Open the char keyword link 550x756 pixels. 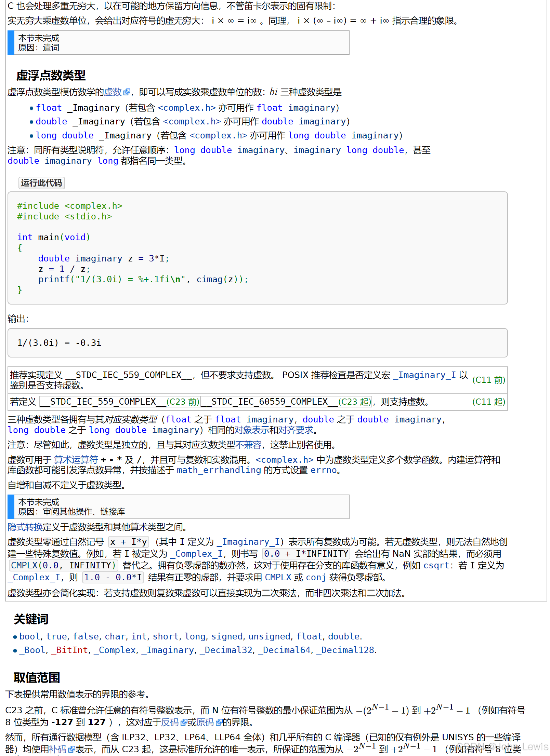(115, 636)
